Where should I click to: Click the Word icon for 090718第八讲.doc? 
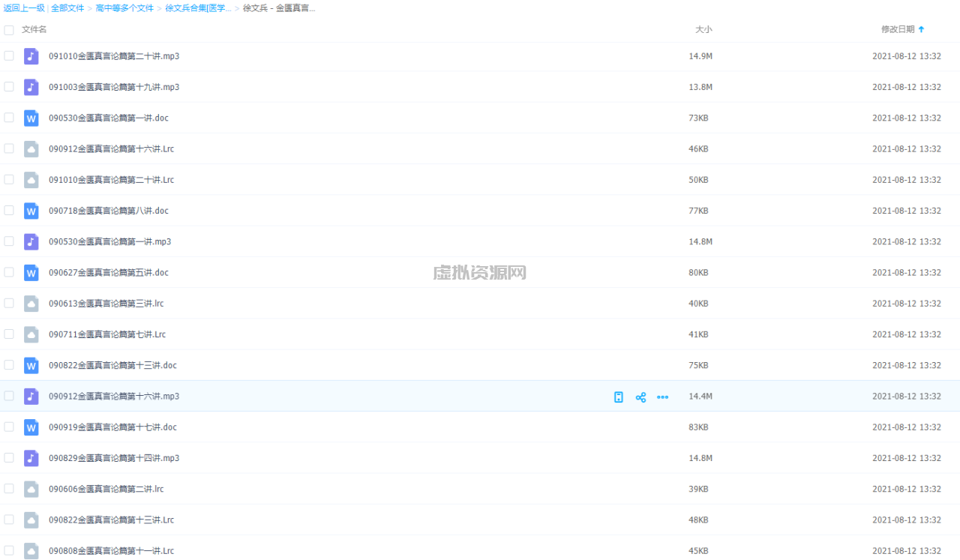coord(31,211)
